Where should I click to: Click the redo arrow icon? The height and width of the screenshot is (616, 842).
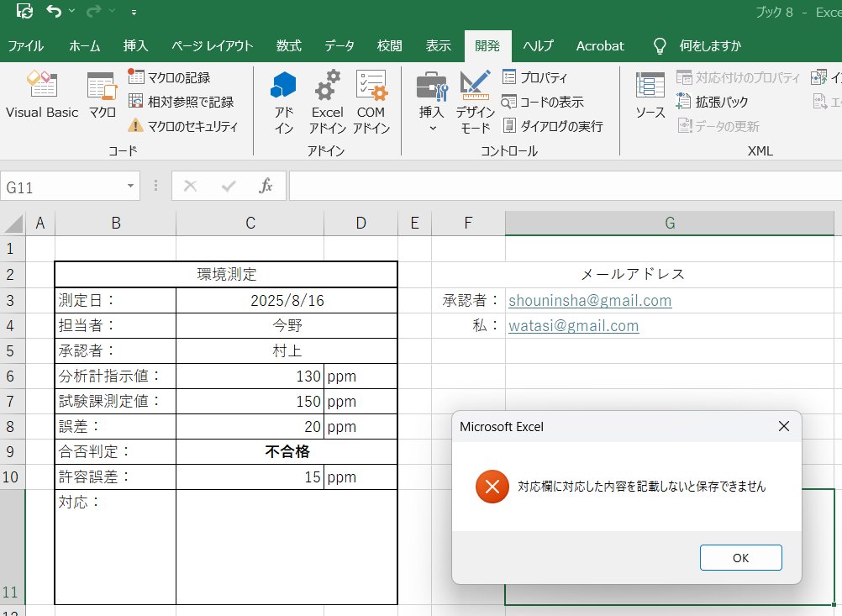93,11
